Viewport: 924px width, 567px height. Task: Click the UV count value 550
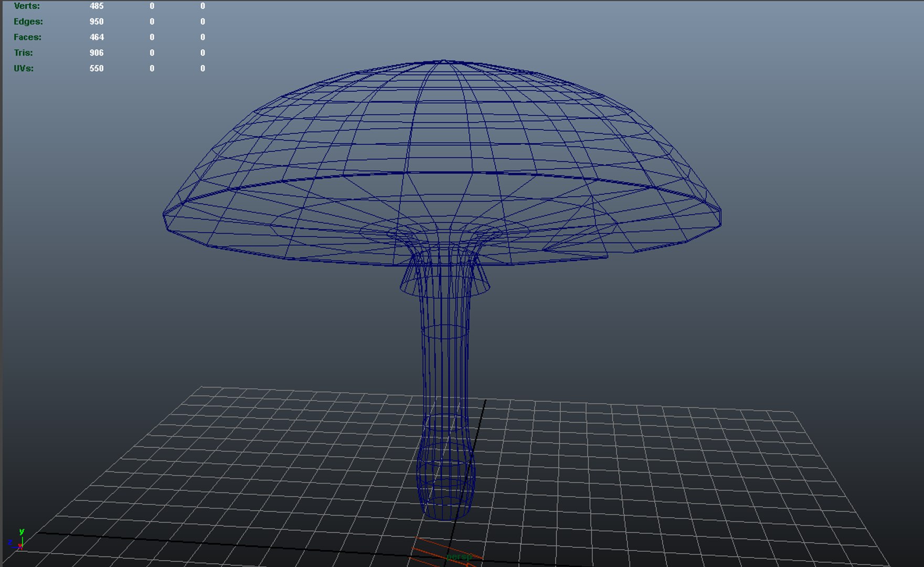pyautogui.click(x=97, y=69)
